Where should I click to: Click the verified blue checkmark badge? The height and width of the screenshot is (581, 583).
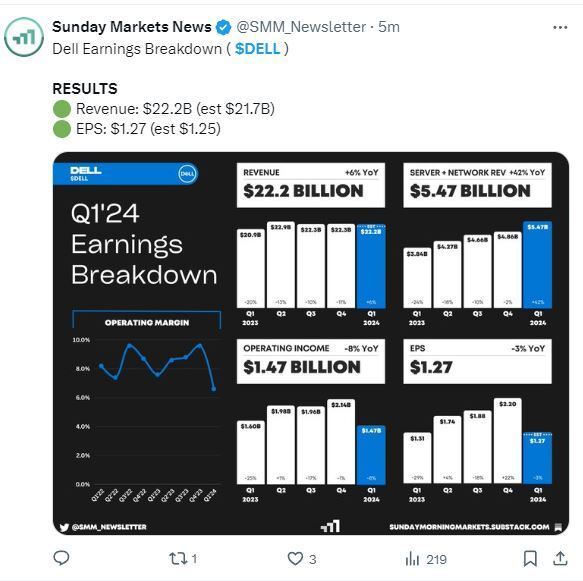(223, 28)
